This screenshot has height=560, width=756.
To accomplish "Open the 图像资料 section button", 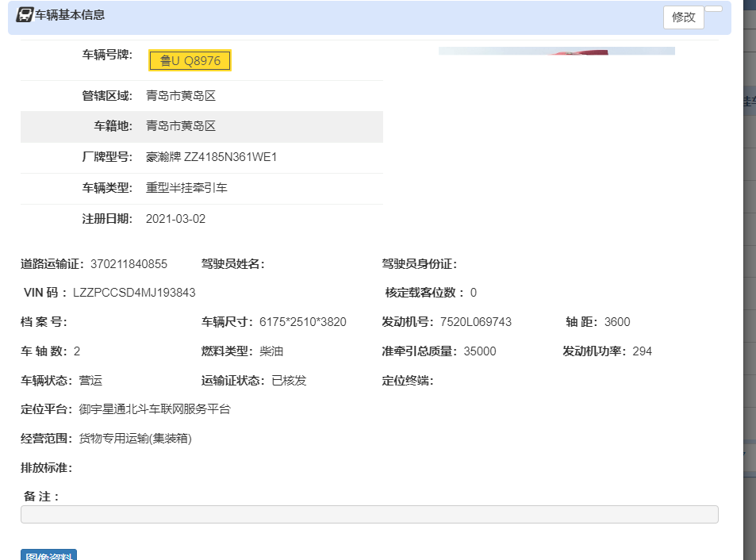I will pos(48,555).
